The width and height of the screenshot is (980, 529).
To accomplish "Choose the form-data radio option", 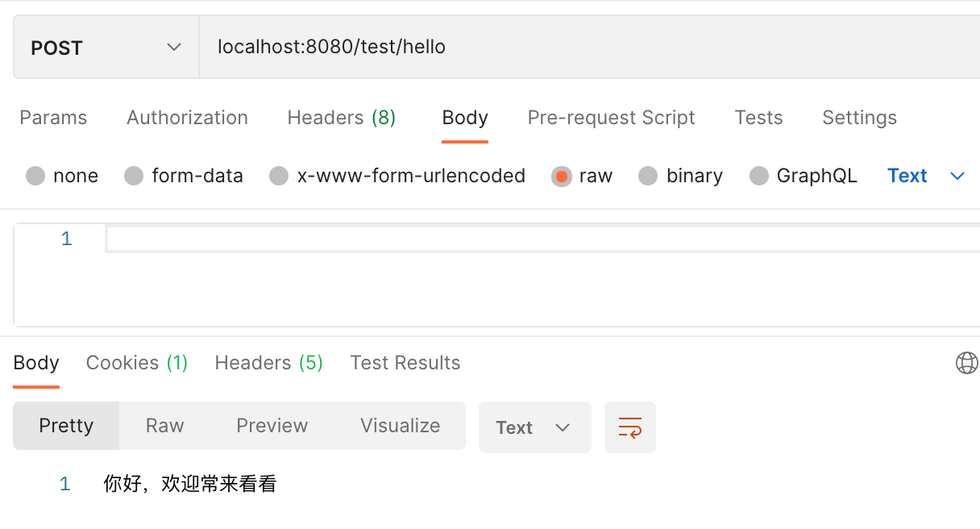I will click(134, 176).
